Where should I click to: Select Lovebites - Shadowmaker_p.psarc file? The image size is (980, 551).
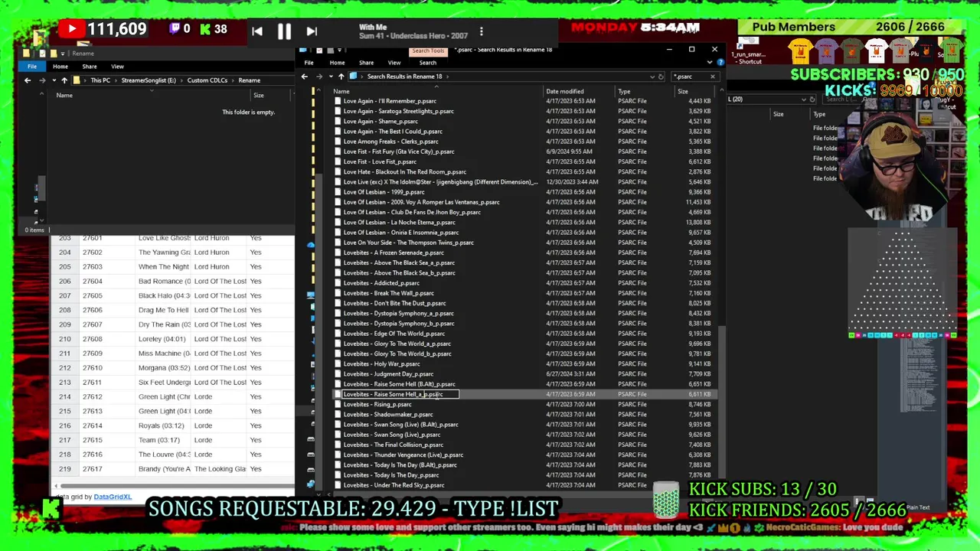pos(524,414)
